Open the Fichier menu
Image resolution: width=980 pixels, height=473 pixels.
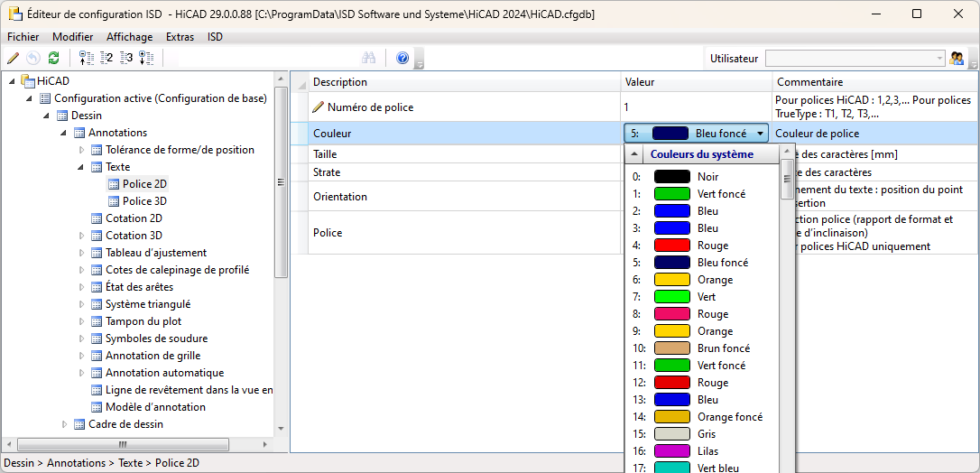23,37
